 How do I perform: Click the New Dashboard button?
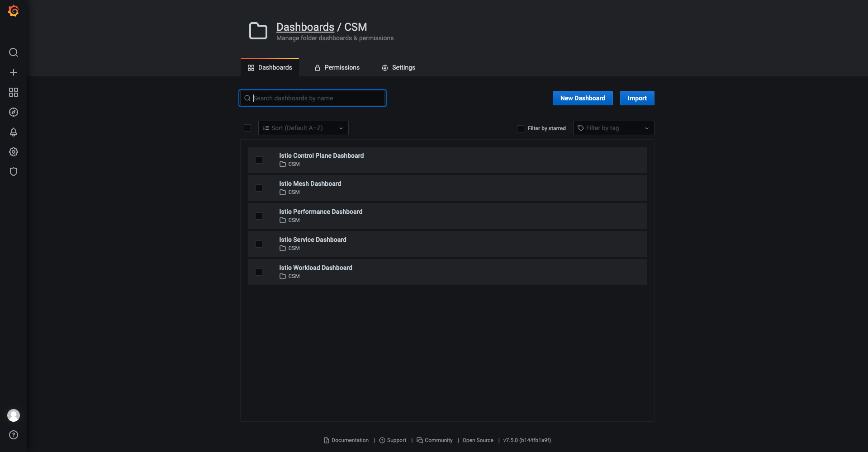pyautogui.click(x=583, y=98)
